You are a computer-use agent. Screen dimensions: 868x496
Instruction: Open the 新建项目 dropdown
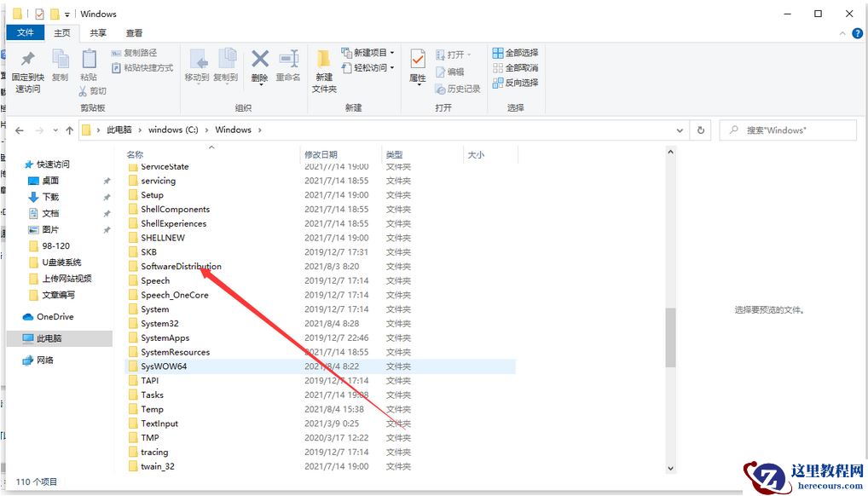[x=373, y=53]
